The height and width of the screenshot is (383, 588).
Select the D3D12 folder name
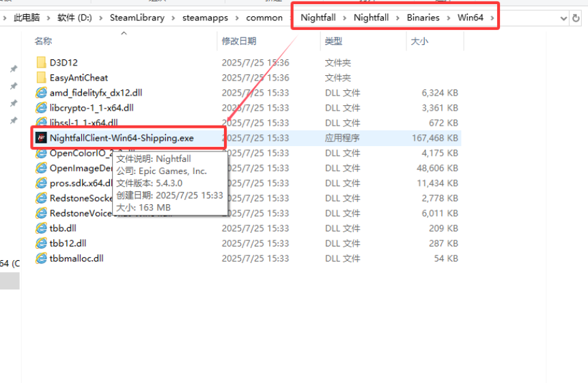[64, 63]
